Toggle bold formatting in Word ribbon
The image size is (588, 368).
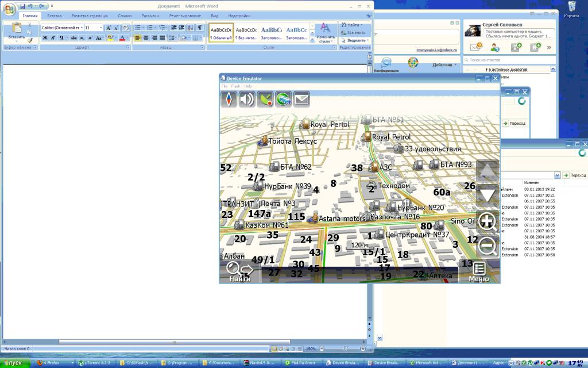click(x=44, y=38)
